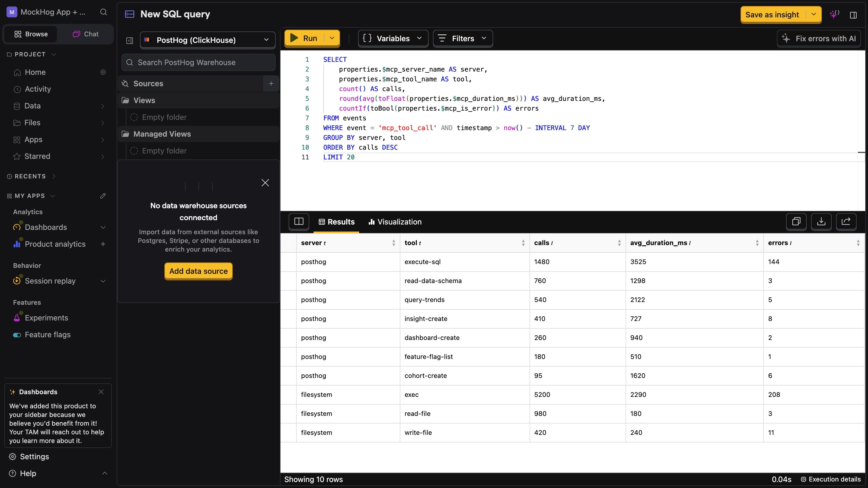Open Home page

click(35, 72)
